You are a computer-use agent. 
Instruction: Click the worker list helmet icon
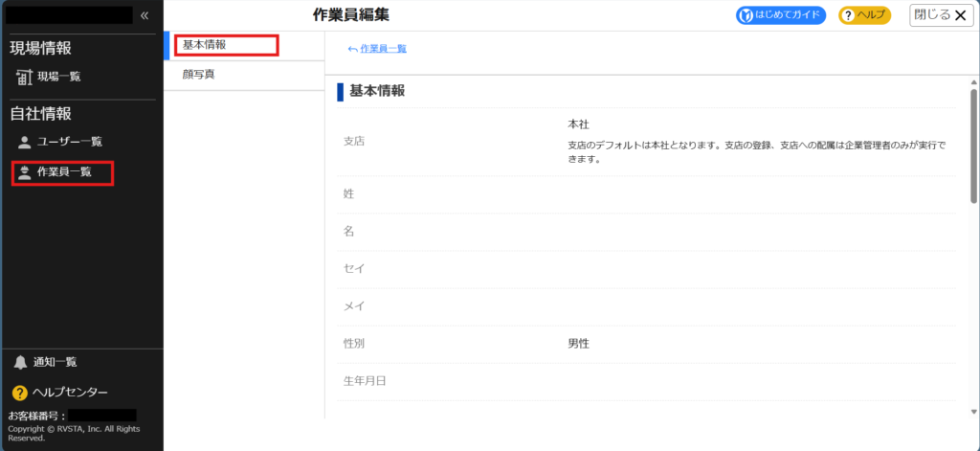(24, 172)
